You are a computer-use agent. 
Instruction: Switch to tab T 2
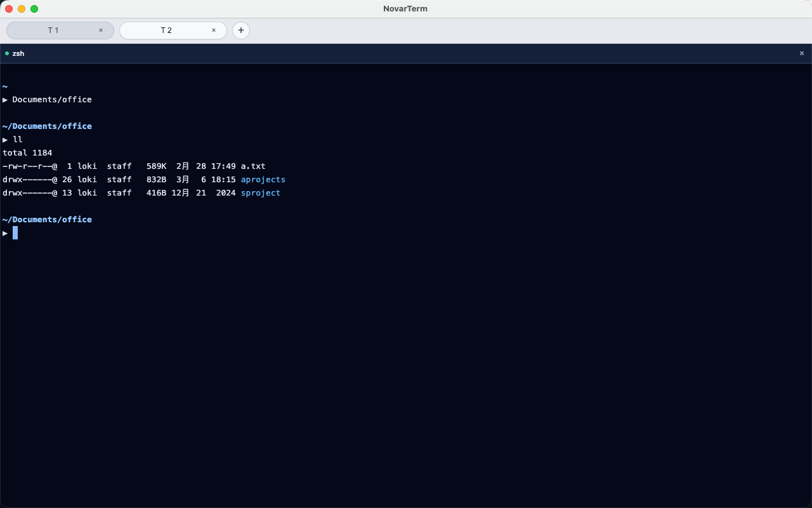point(167,30)
